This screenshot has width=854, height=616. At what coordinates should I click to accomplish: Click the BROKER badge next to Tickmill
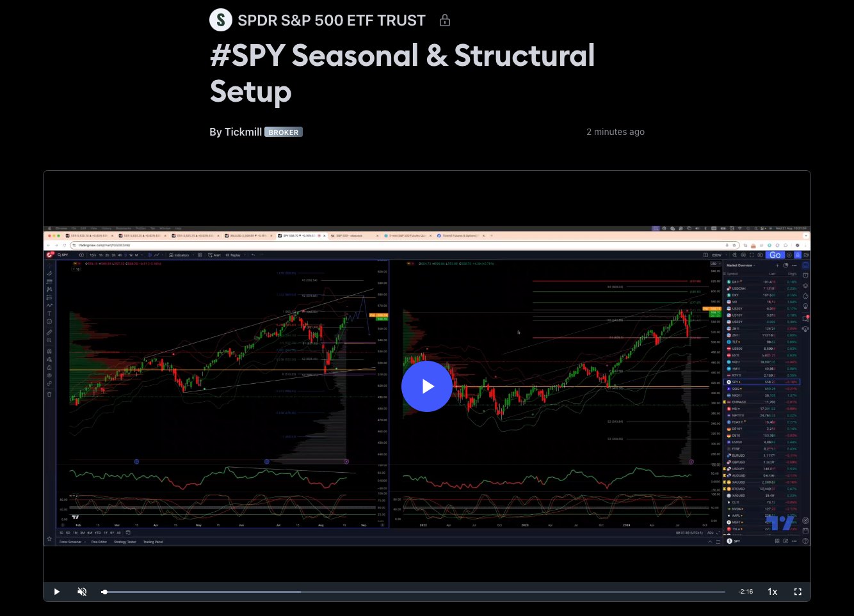pyautogui.click(x=284, y=132)
